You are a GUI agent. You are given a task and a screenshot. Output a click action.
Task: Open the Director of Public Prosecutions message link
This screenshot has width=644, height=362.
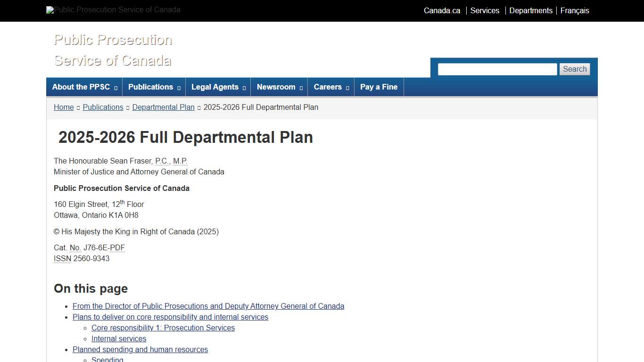click(208, 306)
